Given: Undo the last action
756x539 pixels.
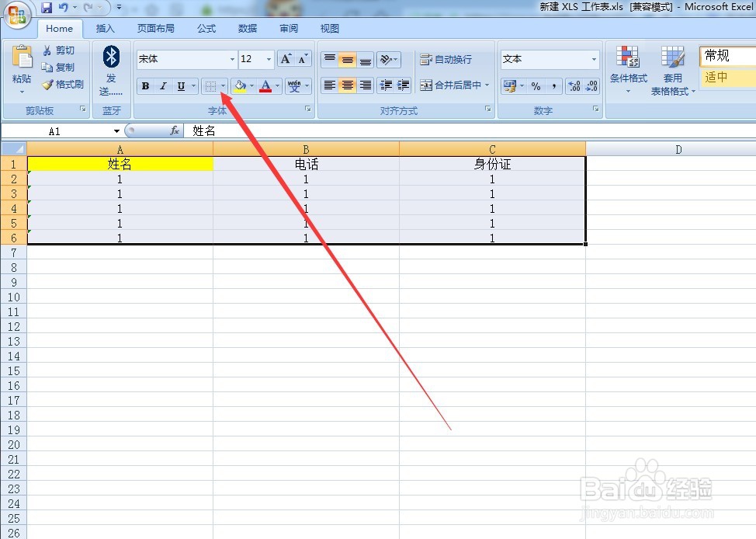Looking at the screenshot, I should [x=63, y=7].
